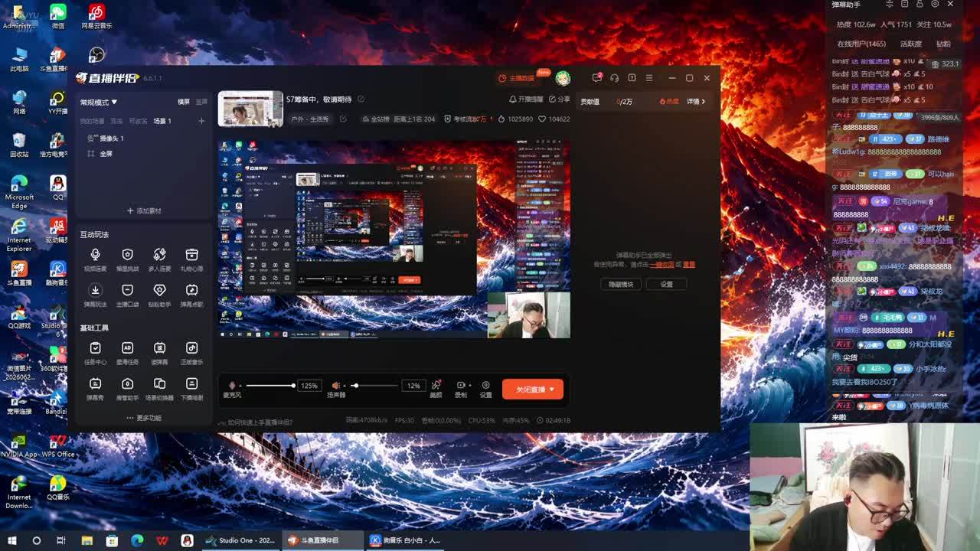Open the customer service headset icon
Viewport: 980px width, 551px height.
click(x=614, y=78)
